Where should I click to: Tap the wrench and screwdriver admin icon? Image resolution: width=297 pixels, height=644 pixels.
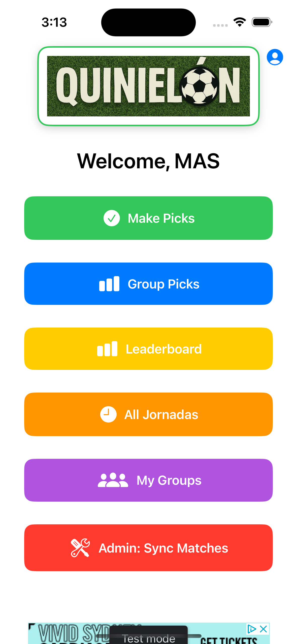80,548
